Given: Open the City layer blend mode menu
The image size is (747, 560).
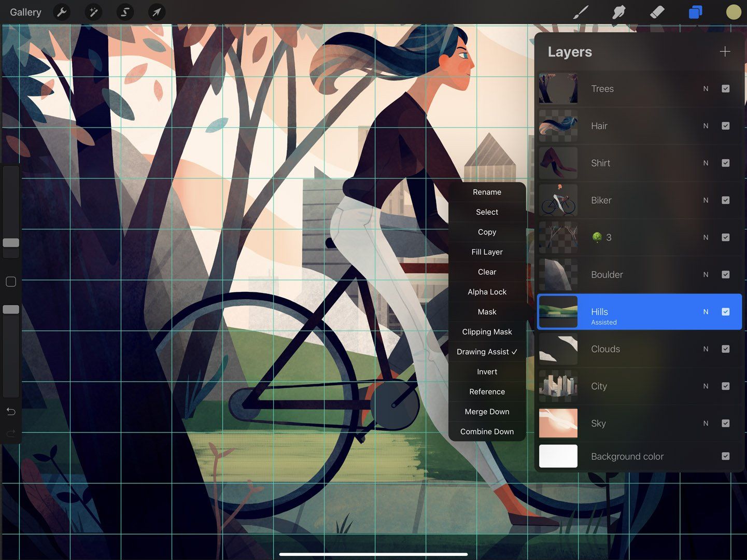Looking at the screenshot, I should [x=705, y=386].
